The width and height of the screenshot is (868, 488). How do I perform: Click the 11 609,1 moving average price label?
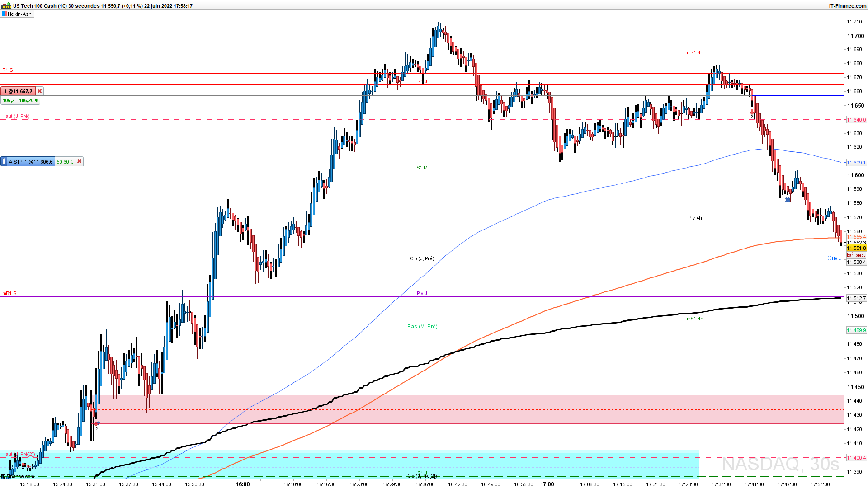coord(856,163)
